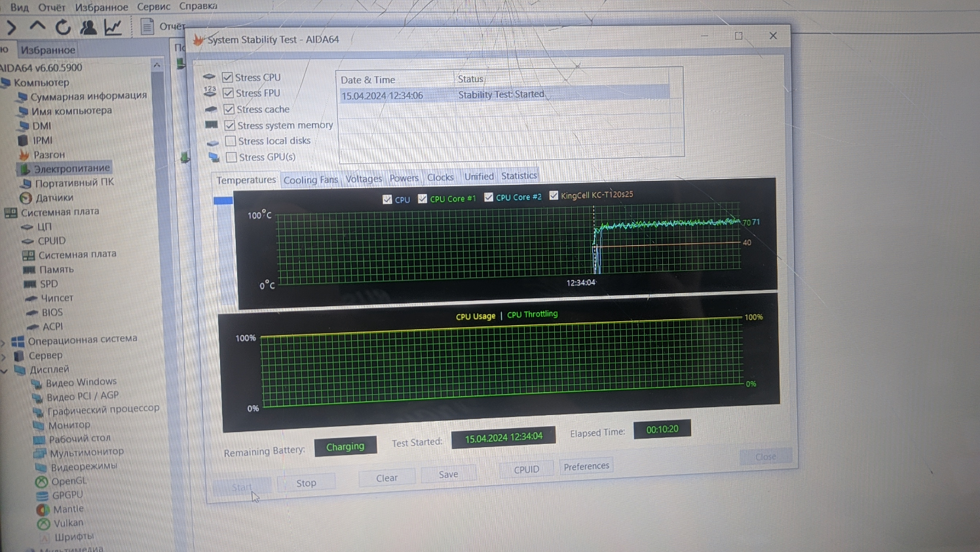Toggle the CPU Core #1 graph checkbox
This screenshot has width=980, height=552.
(x=423, y=199)
